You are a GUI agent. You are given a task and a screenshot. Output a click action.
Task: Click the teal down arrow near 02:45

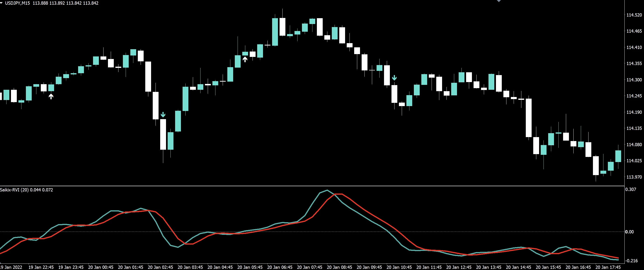pyautogui.click(x=163, y=115)
